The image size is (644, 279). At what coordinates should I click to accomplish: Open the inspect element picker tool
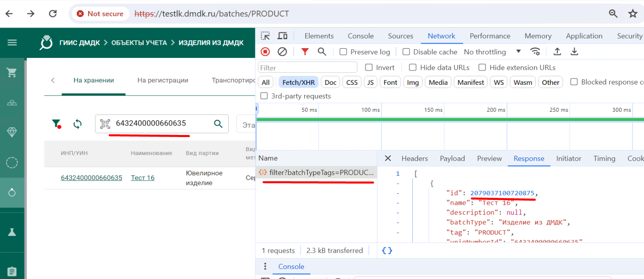265,36
